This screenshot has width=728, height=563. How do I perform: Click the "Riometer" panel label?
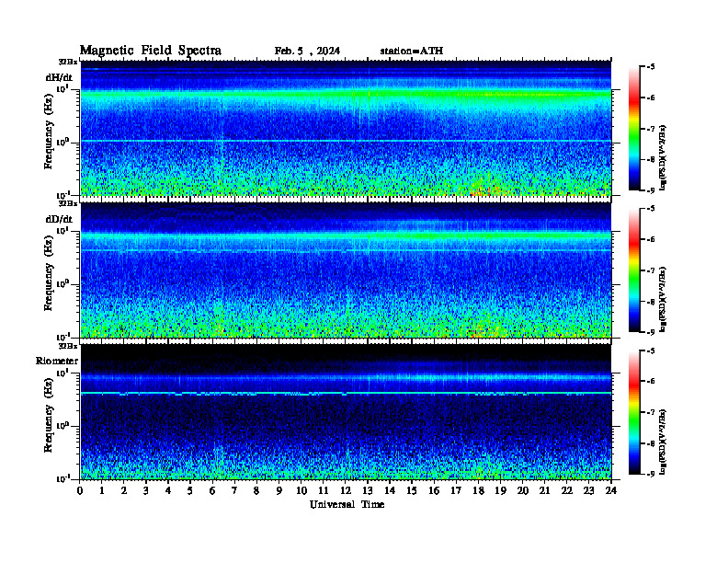(57, 361)
